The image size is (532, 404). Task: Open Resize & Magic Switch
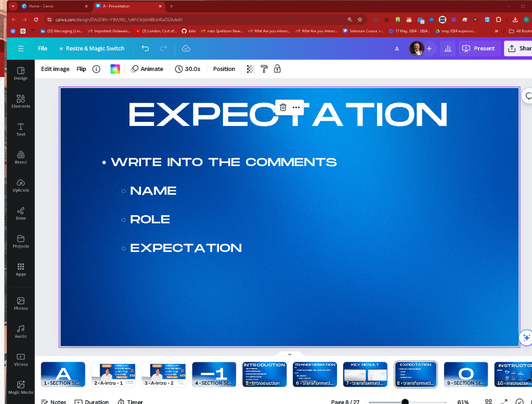tap(92, 48)
